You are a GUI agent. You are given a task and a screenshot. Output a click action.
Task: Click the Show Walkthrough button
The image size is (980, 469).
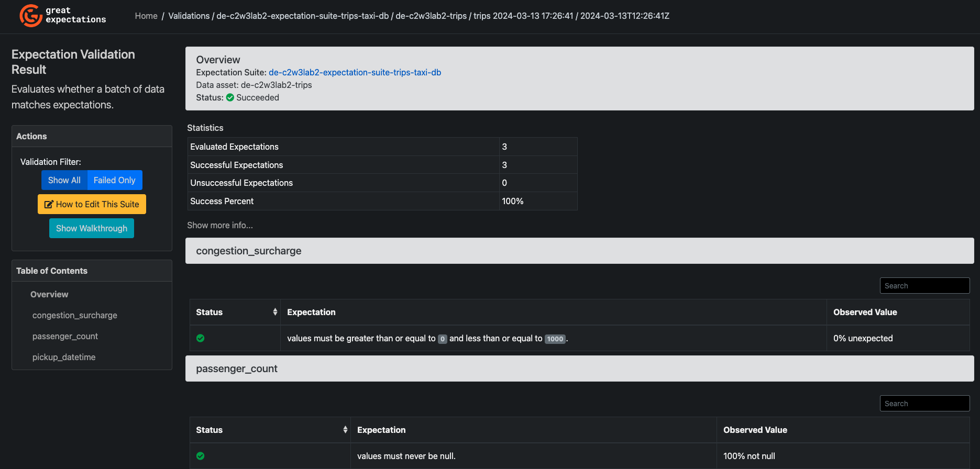pos(92,228)
